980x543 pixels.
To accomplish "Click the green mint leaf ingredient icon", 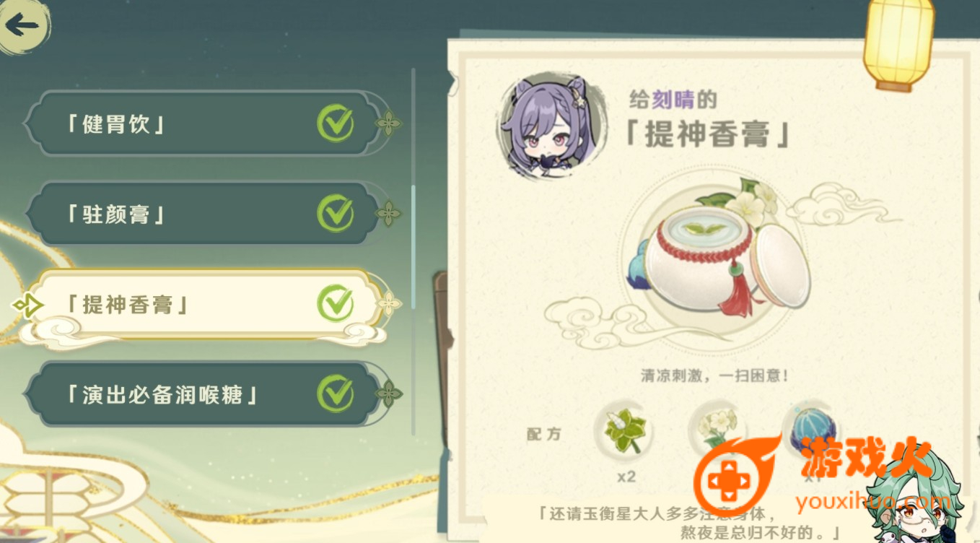I will point(625,432).
